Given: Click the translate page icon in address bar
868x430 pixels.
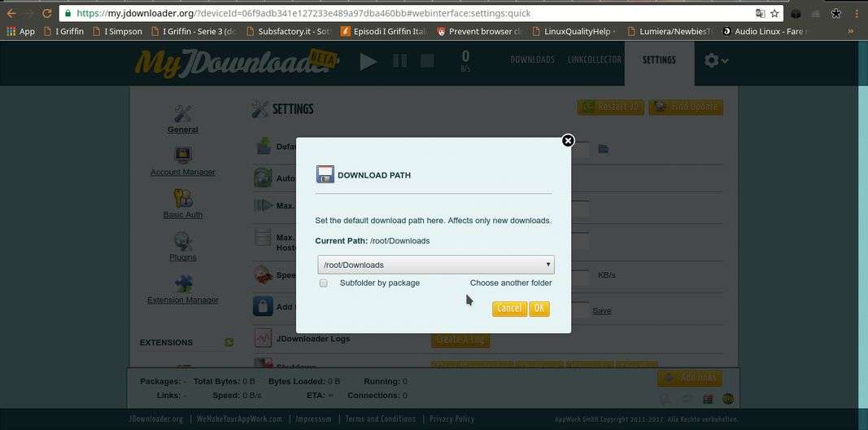Looking at the screenshot, I should 761,13.
